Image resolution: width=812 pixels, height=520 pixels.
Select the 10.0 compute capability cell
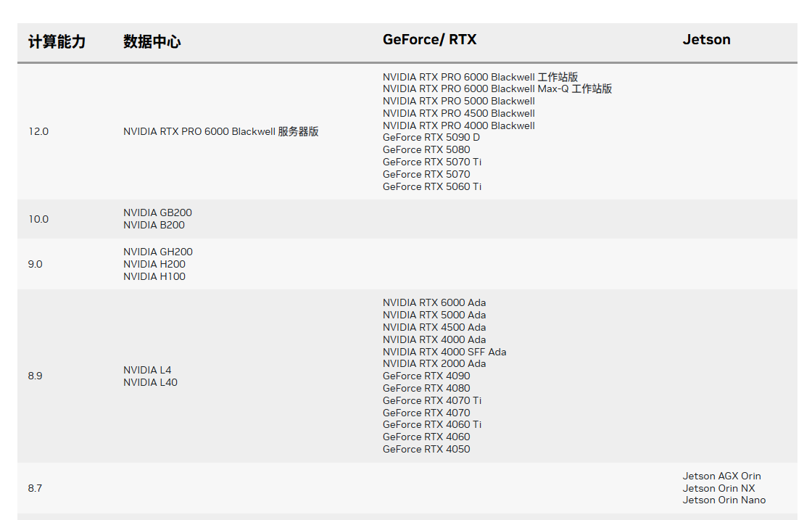[38, 219]
